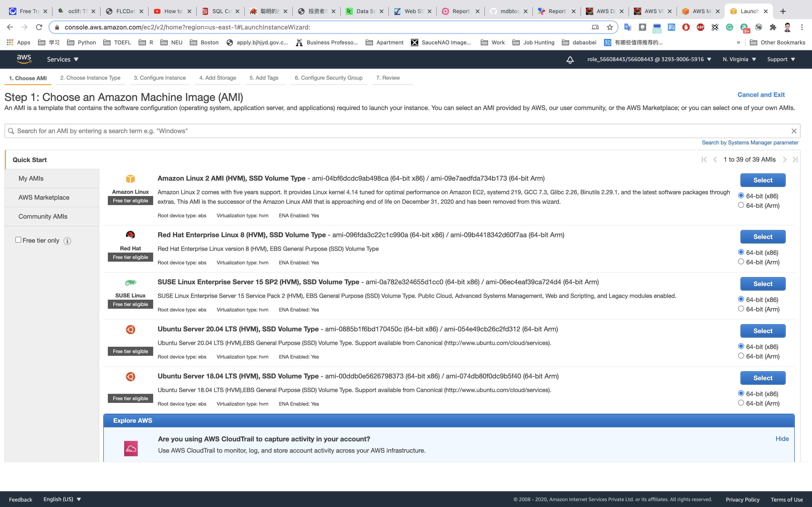The width and height of the screenshot is (812, 507).
Task: Bookmark this page with the star icon
Action: (x=610, y=27)
